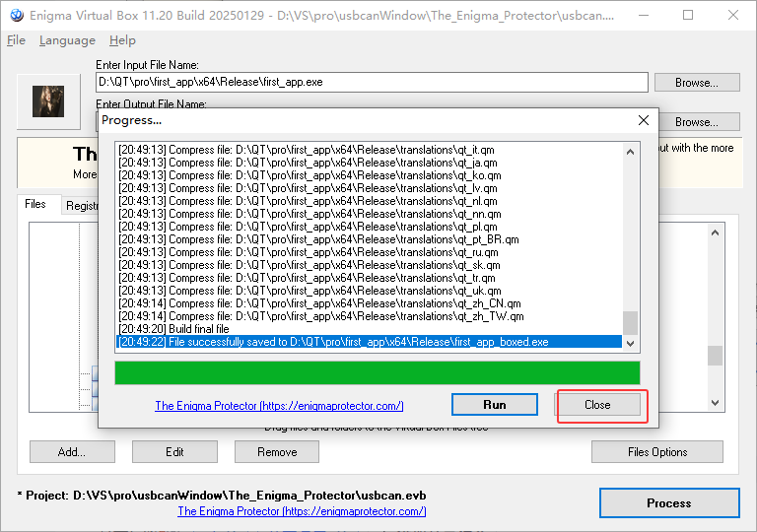The width and height of the screenshot is (757, 532).
Task: Open the Language menu
Action: click(67, 40)
